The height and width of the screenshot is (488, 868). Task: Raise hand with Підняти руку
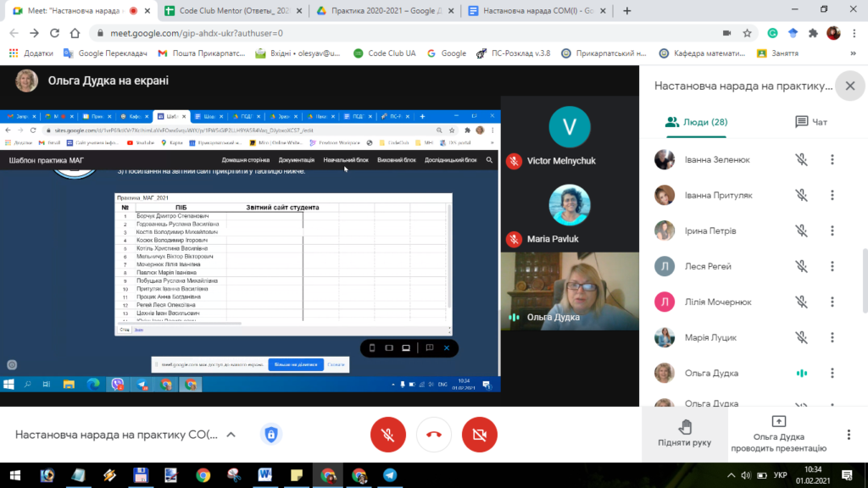(685, 432)
